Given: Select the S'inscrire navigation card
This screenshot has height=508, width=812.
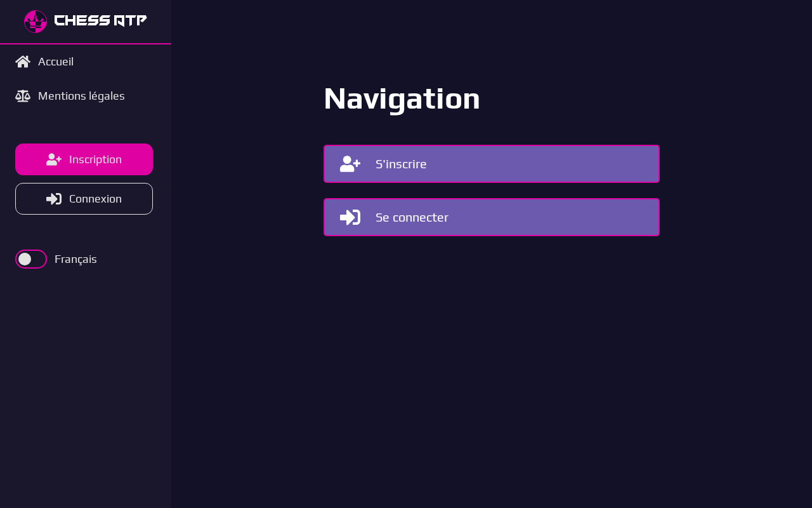Looking at the screenshot, I should tap(492, 164).
